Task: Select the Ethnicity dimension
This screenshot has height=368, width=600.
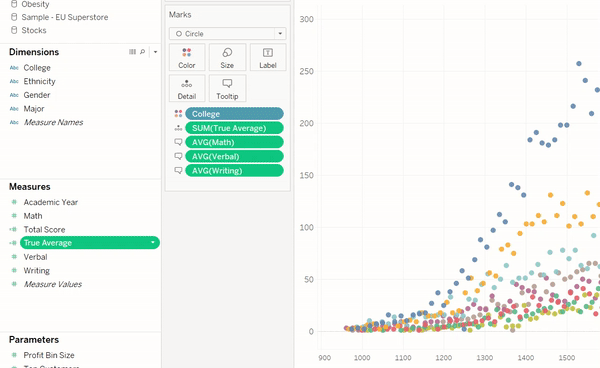Action: pos(39,81)
